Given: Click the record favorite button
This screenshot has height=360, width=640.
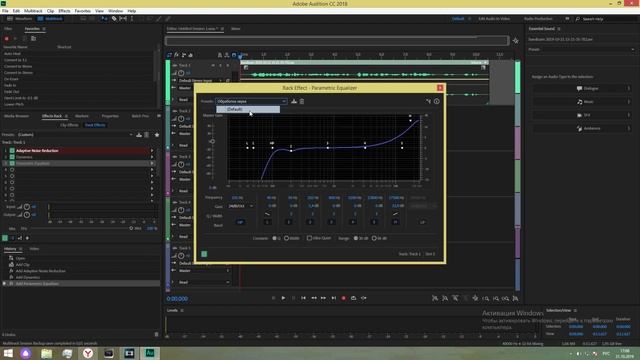Looking at the screenshot, I should [7, 39].
